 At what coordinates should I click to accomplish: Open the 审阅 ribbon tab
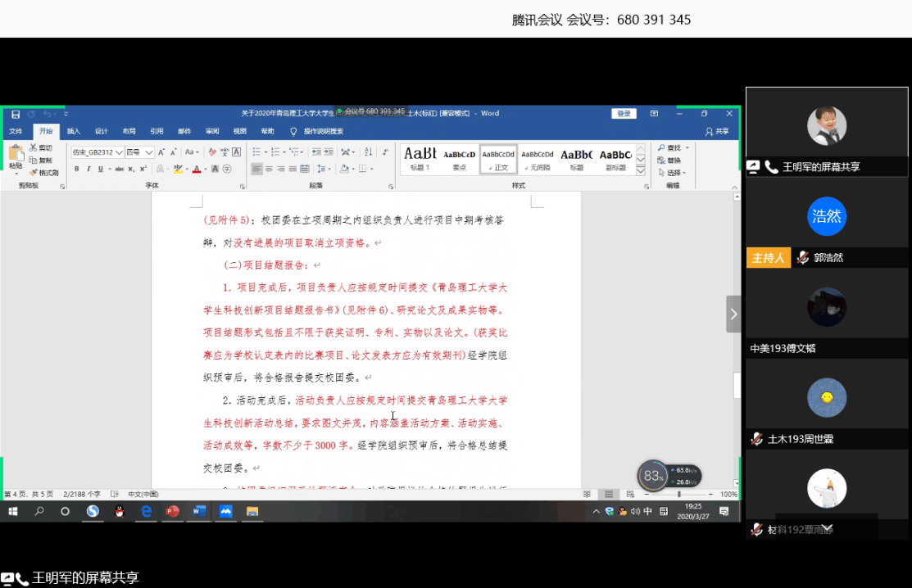(212, 131)
